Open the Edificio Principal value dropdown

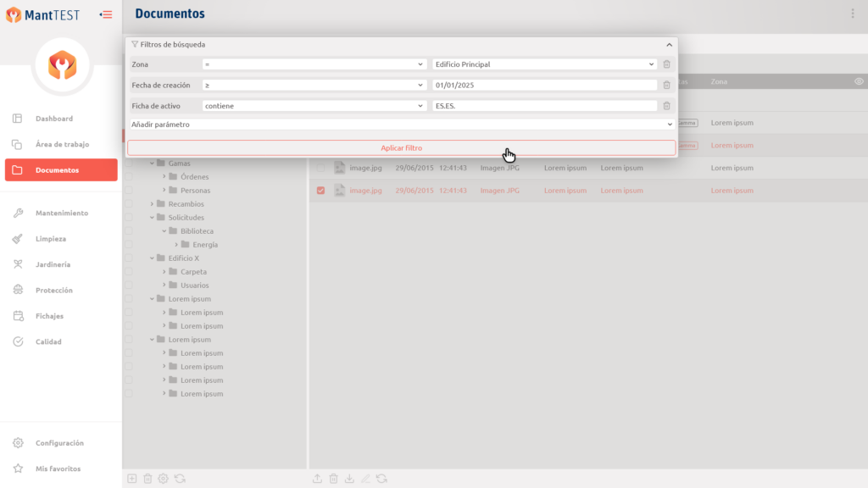544,64
